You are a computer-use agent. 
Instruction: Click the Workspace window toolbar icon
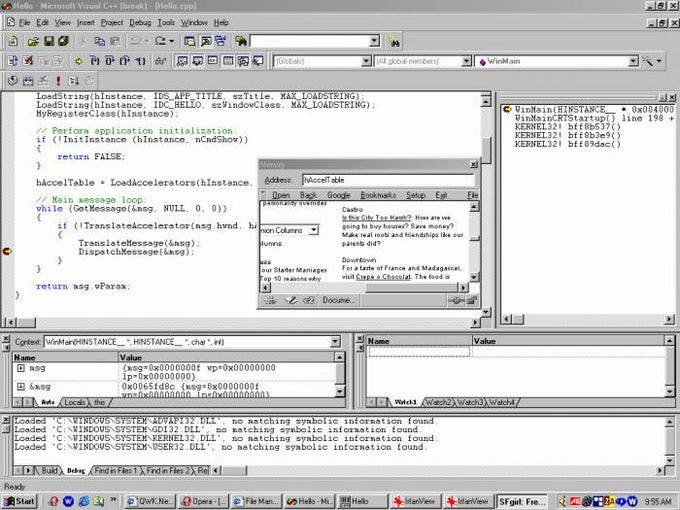(190, 41)
